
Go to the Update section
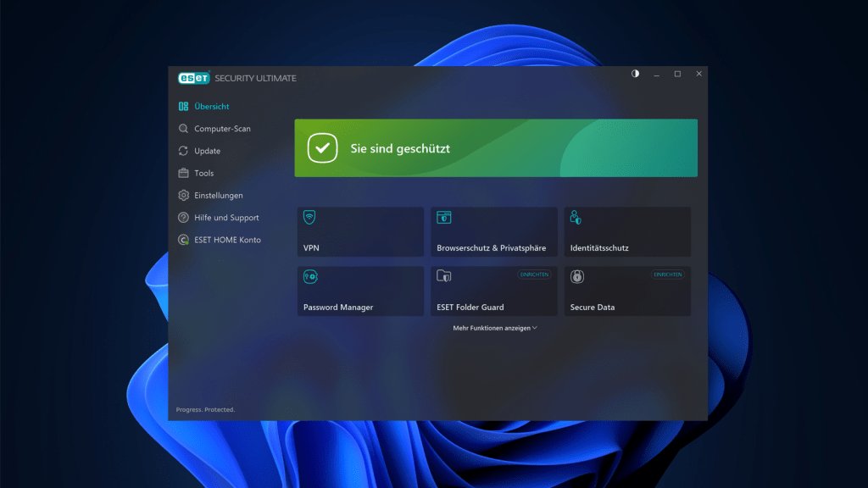(x=207, y=151)
